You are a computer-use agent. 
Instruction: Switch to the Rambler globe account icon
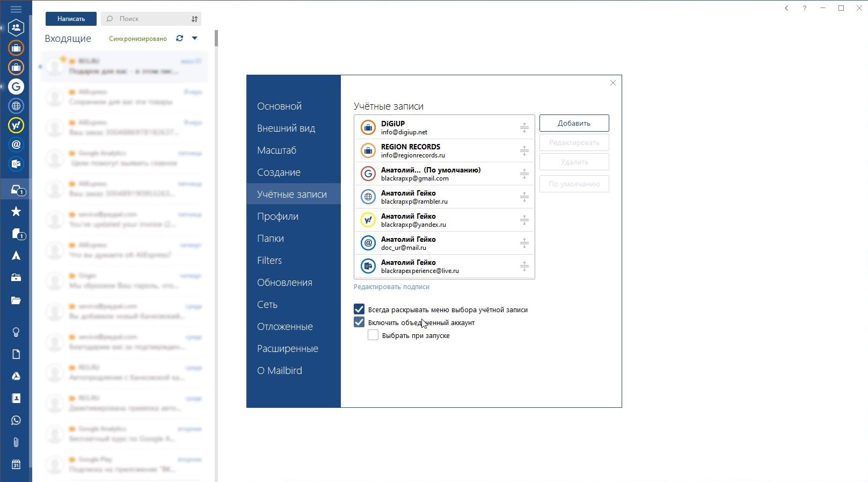pyautogui.click(x=16, y=106)
